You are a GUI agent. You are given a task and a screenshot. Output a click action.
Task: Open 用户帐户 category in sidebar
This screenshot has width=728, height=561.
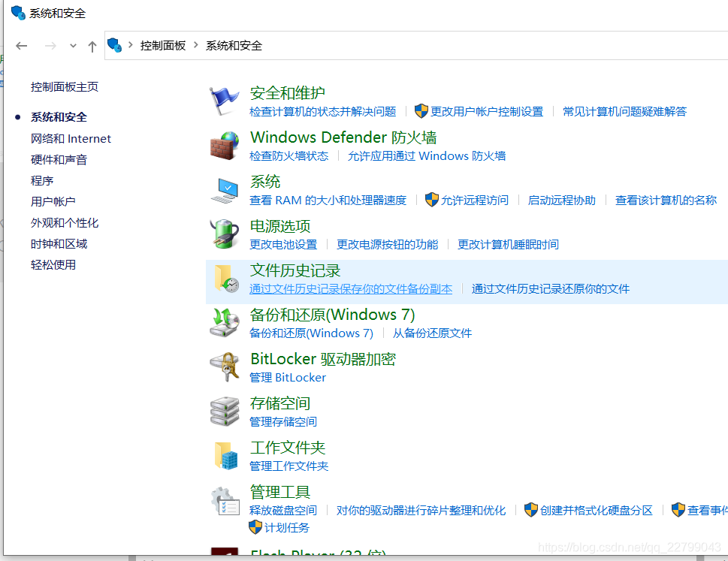53,201
